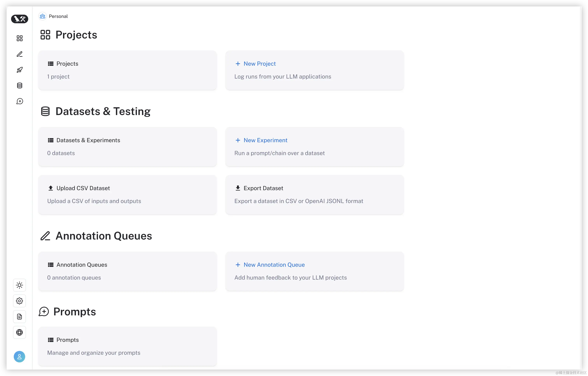Click the LangSmith logo in sidebar
This screenshot has height=376, width=588.
point(19,19)
